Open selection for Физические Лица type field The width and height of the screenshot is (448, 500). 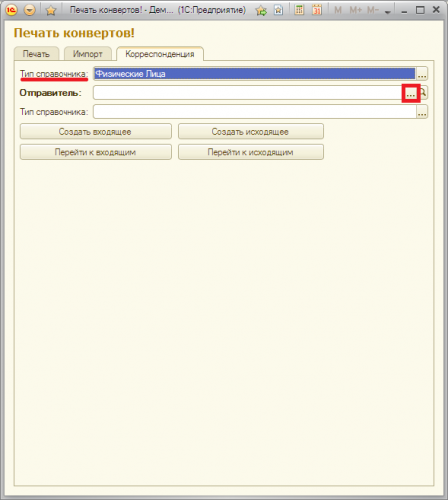pyautogui.click(x=422, y=74)
